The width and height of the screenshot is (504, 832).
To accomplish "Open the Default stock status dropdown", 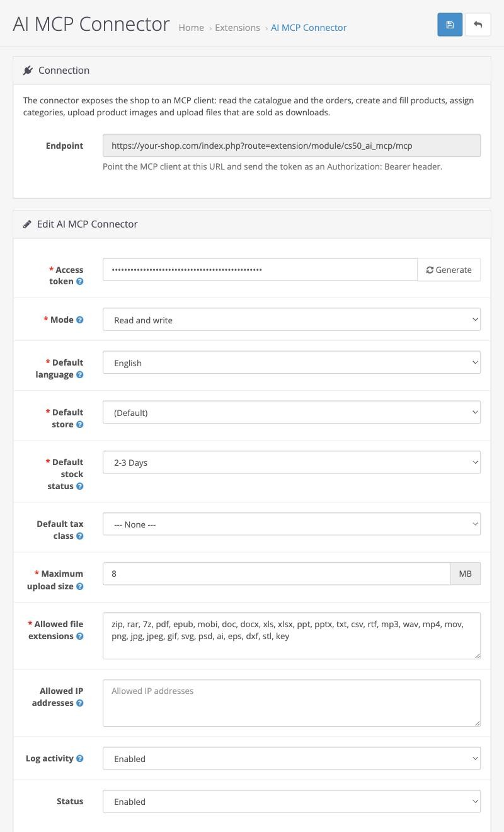I will [292, 462].
